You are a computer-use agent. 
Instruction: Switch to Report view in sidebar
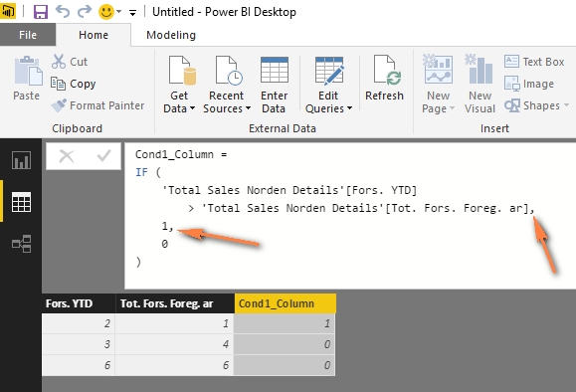(21, 160)
